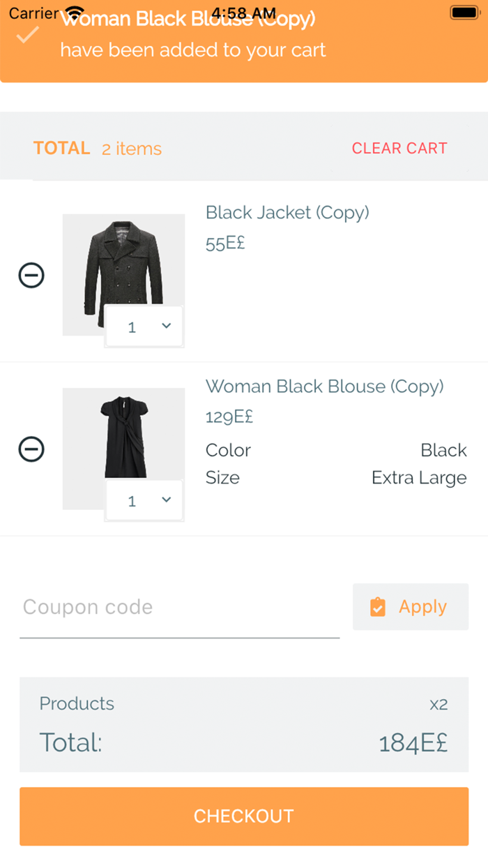Select the Extra Large size value
The height and width of the screenshot is (868, 488).
(418, 477)
